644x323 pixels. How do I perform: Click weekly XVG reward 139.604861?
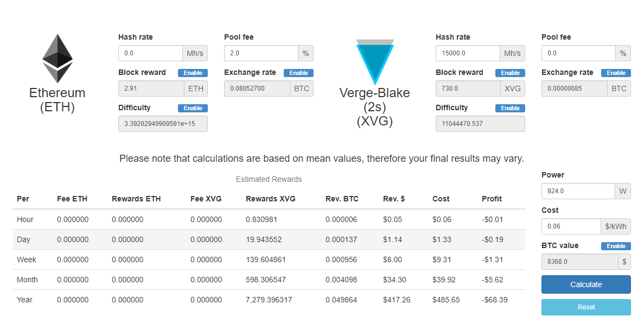tap(266, 259)
